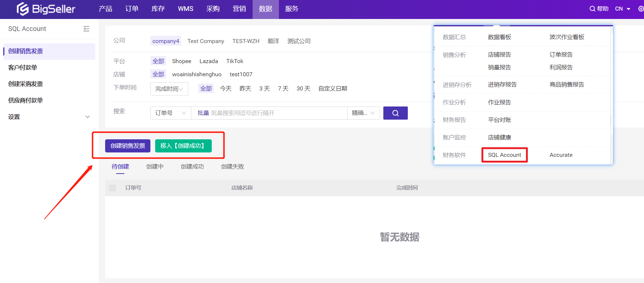Choose Accurate from the finance software menu
The image size is (644, 283).
coord(561,155)
